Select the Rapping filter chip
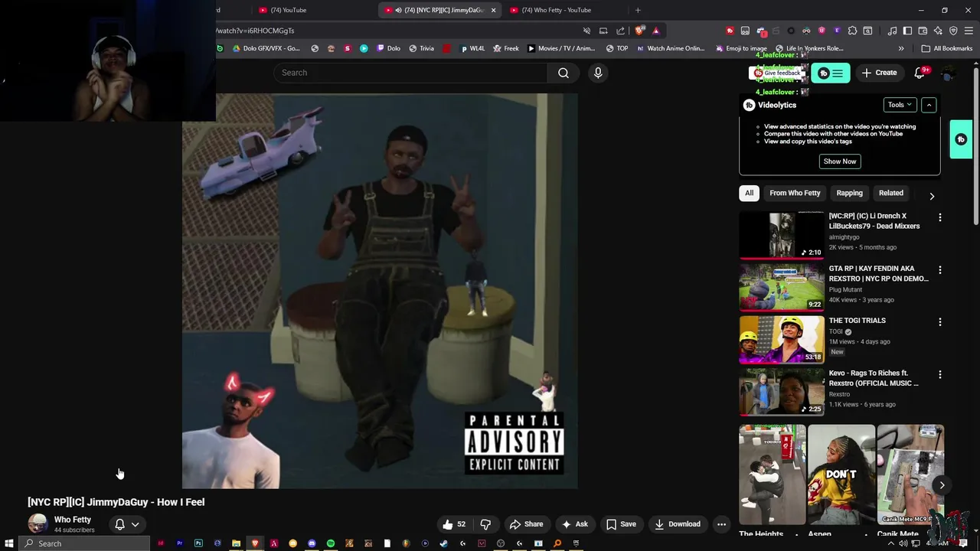 tap(849, 193)
